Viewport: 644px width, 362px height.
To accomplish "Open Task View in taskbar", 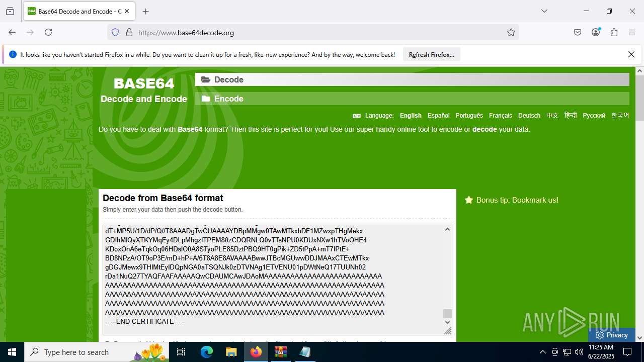I will tap(182, 352).
